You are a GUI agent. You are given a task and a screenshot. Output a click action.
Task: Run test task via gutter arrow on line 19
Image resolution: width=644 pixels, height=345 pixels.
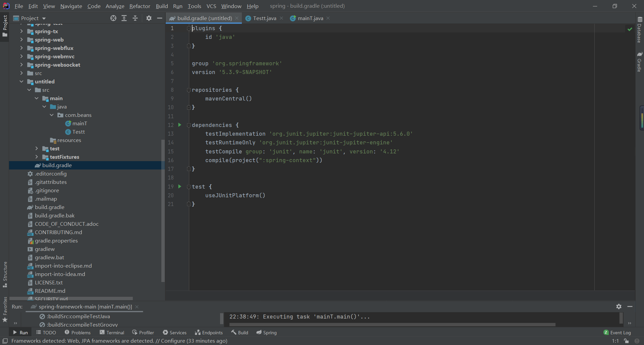[x=180, y=187]
